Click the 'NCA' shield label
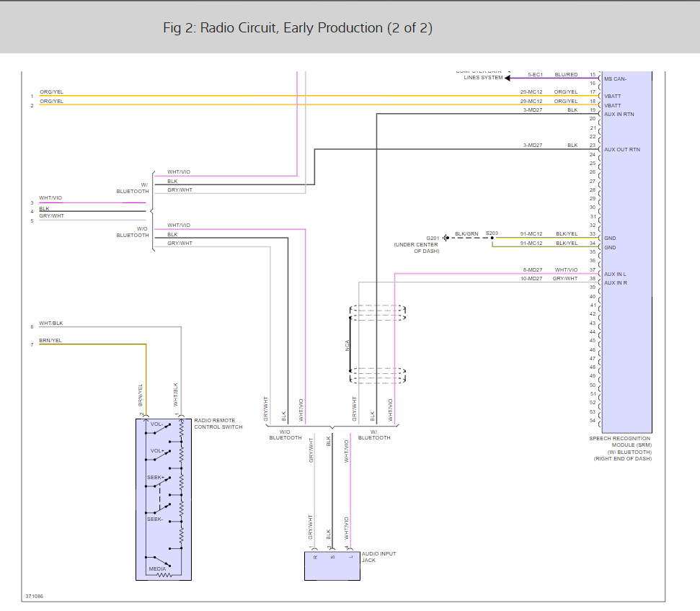700x611 pixels. 347,345
